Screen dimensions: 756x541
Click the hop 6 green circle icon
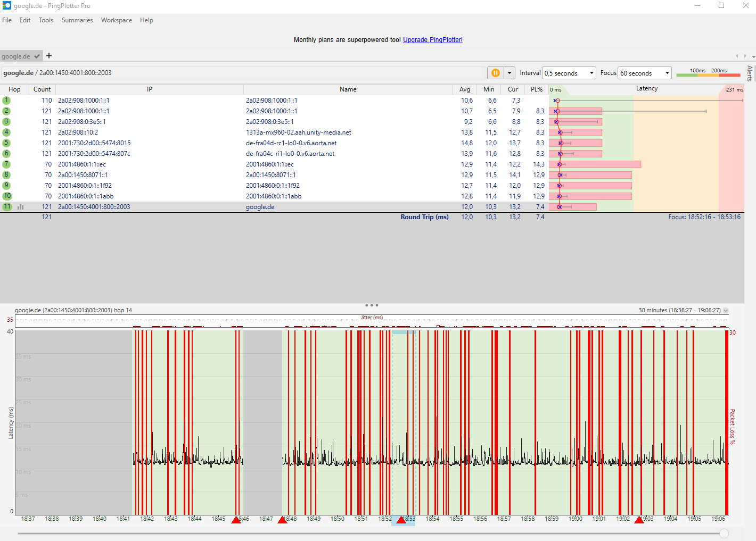(6, 154)
